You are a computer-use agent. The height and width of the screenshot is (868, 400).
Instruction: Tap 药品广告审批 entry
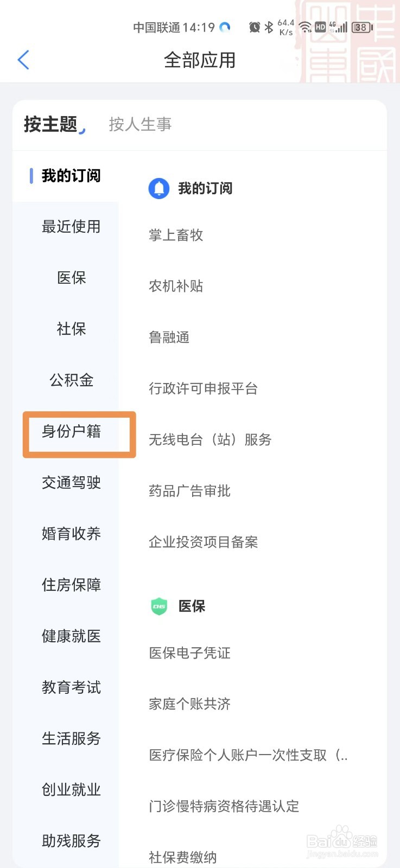point(189,491)
